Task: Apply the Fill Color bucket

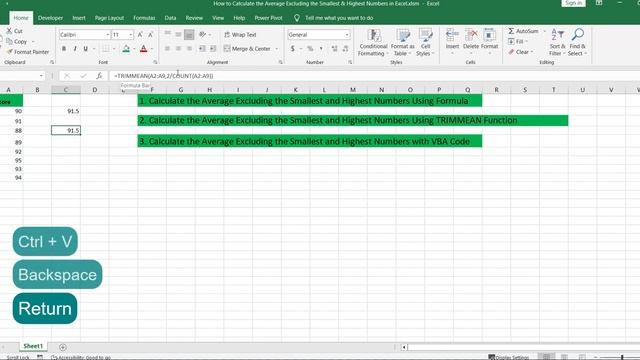Action: 126,49
